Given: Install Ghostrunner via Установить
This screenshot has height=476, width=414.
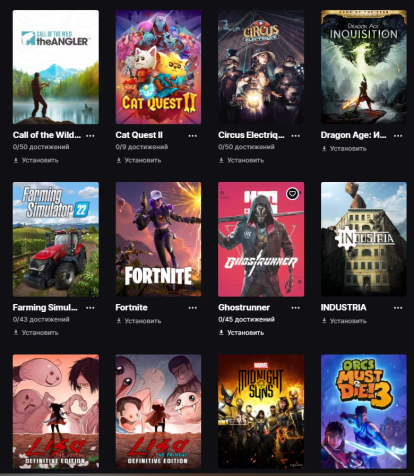Looking at the screenshot, I should pos(241,333).
